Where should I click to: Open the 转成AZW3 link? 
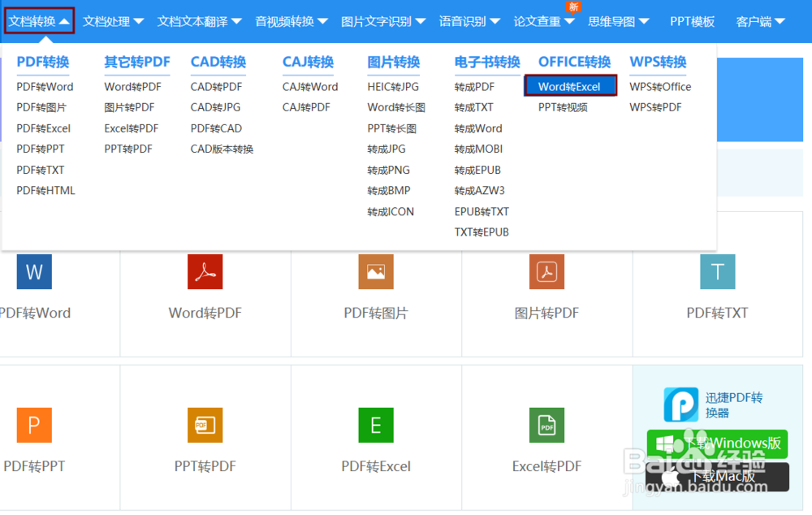pos(480,191)
